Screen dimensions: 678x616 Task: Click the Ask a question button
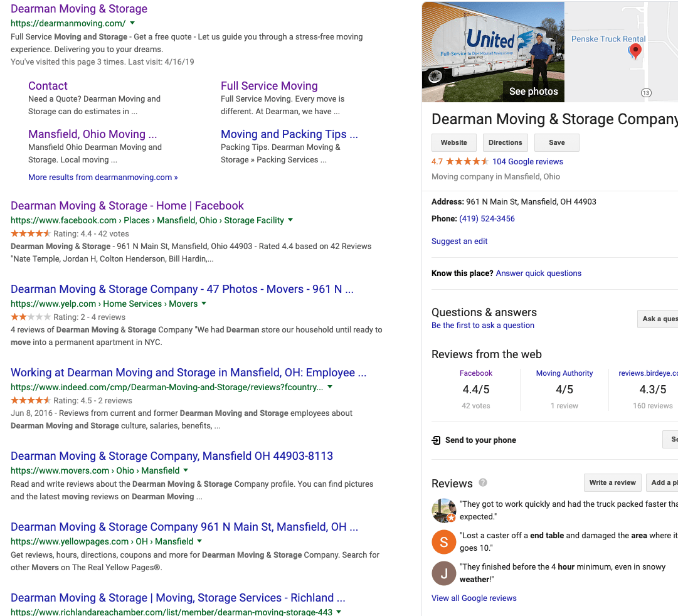[x=658, y=319]
